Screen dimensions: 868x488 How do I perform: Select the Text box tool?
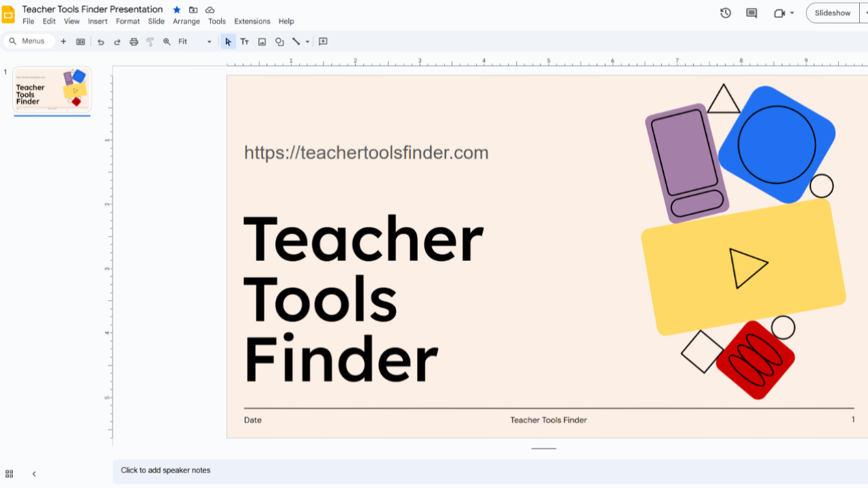tap(245, 41)
